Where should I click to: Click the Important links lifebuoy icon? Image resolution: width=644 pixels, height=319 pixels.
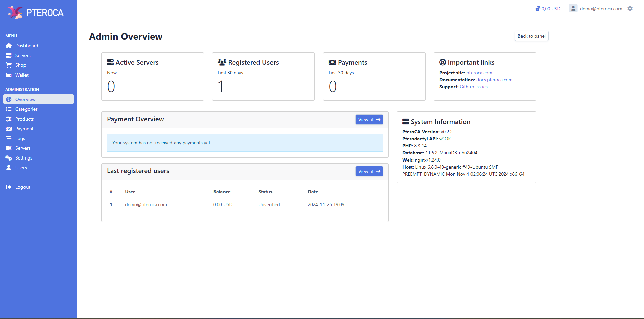[x=443, y=62]
